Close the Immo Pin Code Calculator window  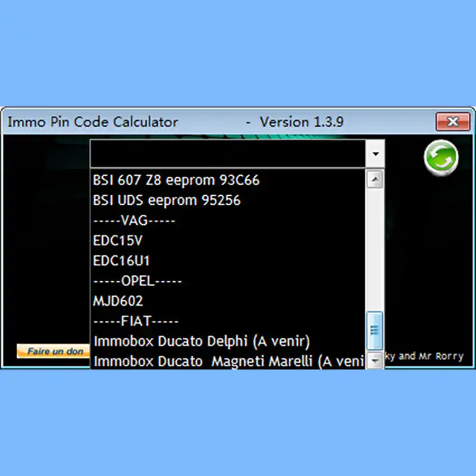(x=453, y=122)
